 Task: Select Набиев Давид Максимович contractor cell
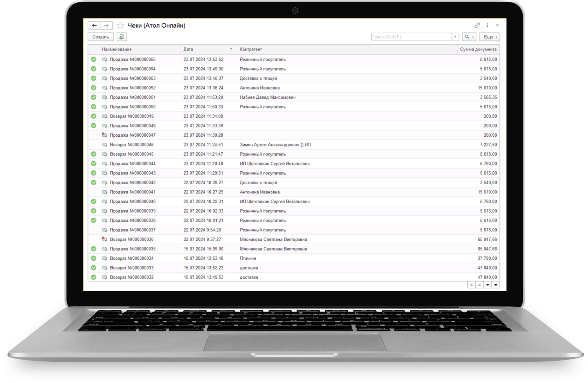click(347, 97)
